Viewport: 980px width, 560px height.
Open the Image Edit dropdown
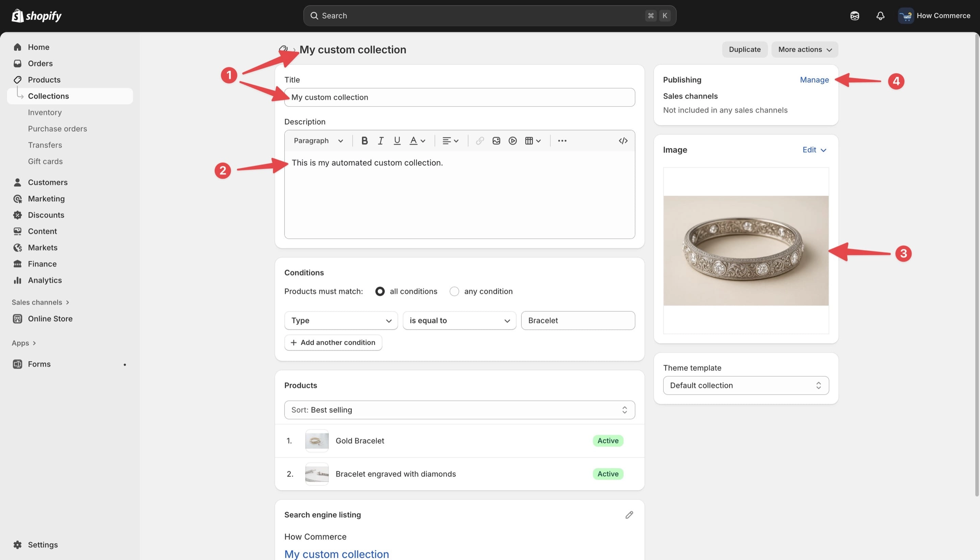(x=814, y=150)
